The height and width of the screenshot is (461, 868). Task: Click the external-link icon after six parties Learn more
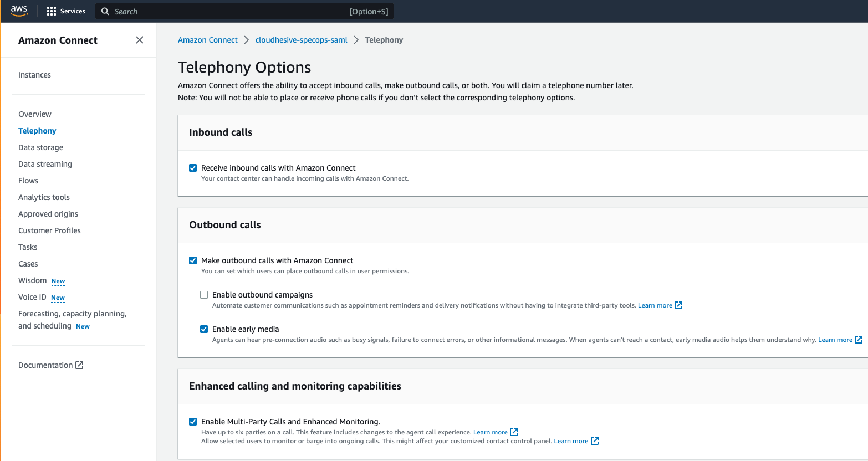[514, 432]
